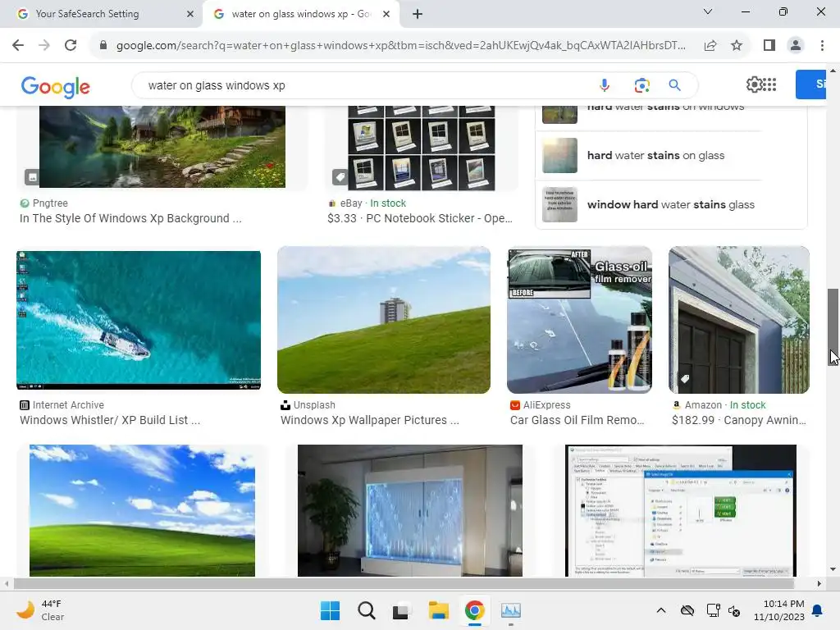Bookmark this page with the star icon
Screen dimensions: 840x630
coord(737,46)
